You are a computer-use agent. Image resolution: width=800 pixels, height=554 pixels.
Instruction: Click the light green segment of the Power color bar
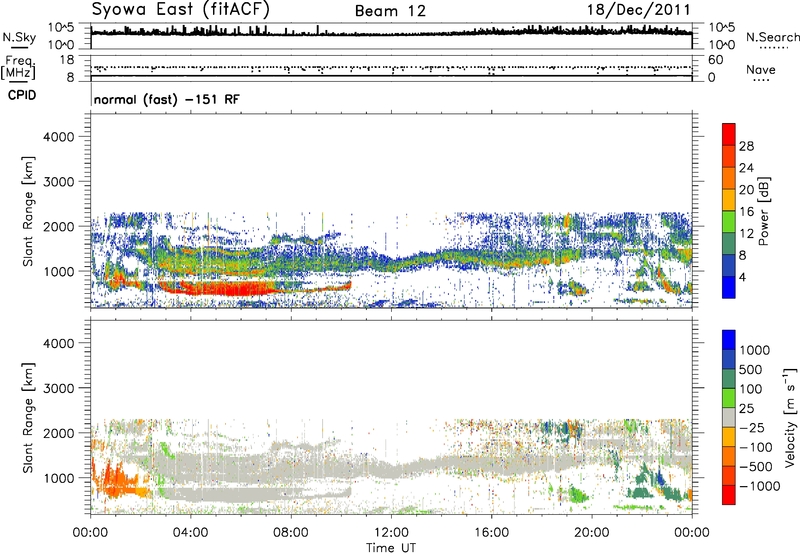point(729,221)
